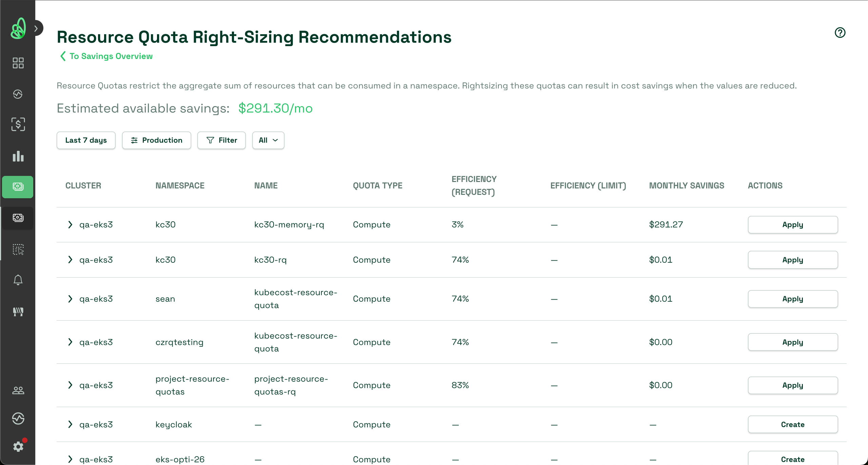Expand the kc30-memory-rq row
868x465 pixels.
pos(70,225)
